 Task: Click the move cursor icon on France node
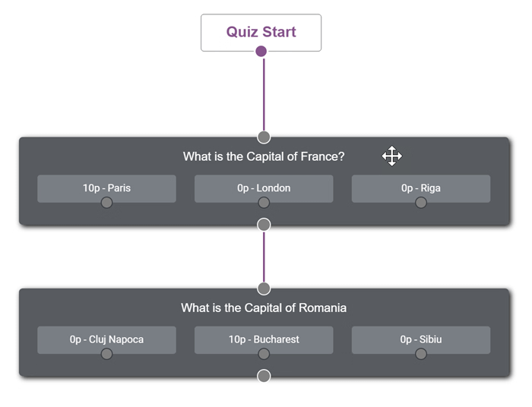pyautogui.click(x=391, y=156)
